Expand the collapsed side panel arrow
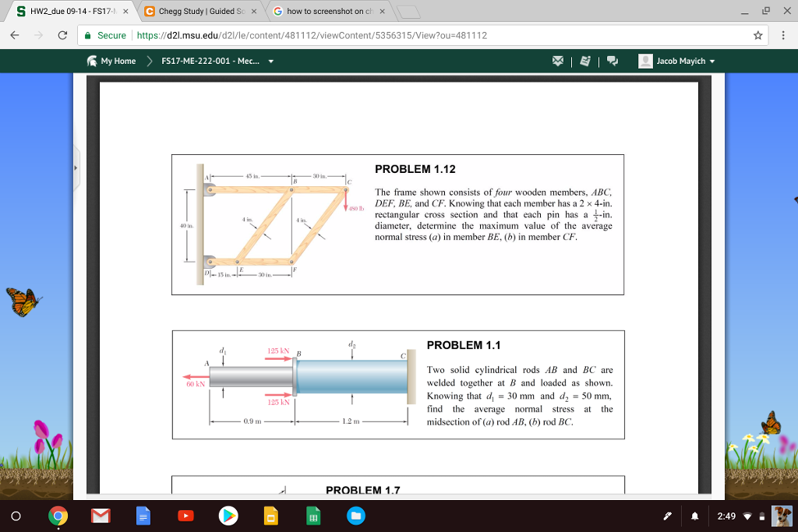 coord(76,167)
